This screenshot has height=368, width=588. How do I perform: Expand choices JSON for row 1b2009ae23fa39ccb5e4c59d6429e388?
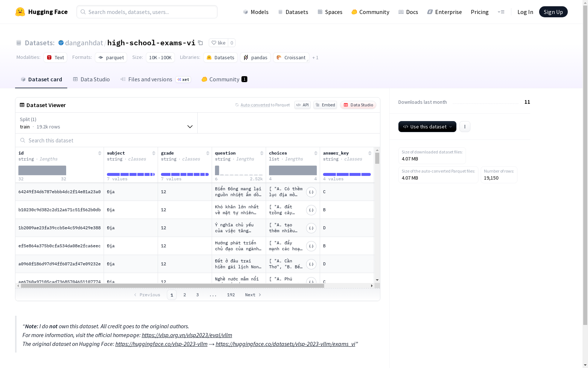coord(311,228)
